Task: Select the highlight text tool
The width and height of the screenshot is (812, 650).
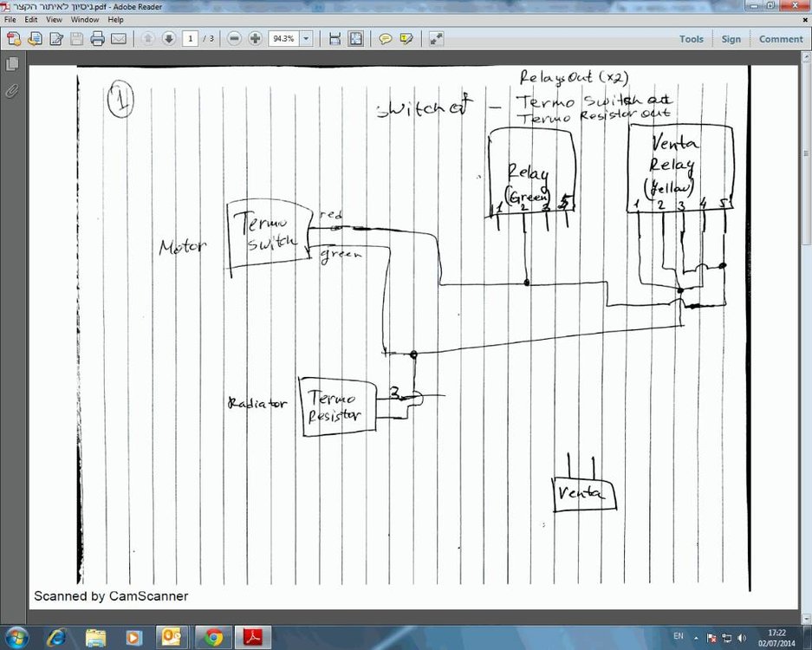Action: tap(406, 39)
